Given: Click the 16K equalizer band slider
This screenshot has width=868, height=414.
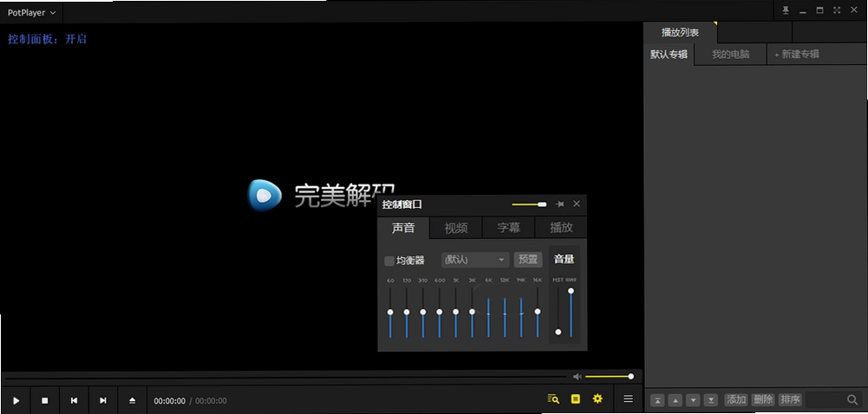Looking at the screenshot, I should 538,313.
